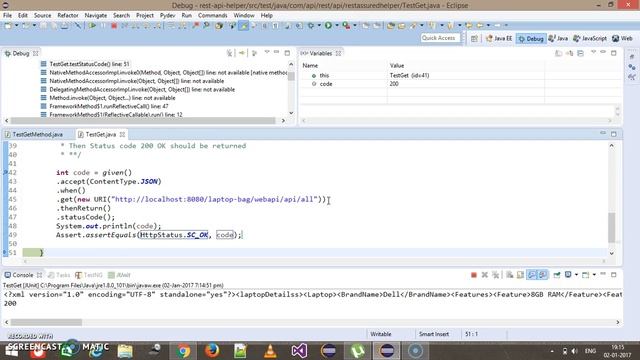Screen dimensions: 640x360
Task: Toggle show console on standard output
Action: [x=532, y=275]
